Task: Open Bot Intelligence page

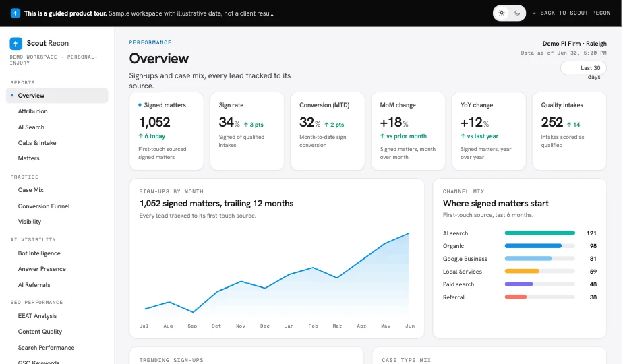Action: click(39, 253)
